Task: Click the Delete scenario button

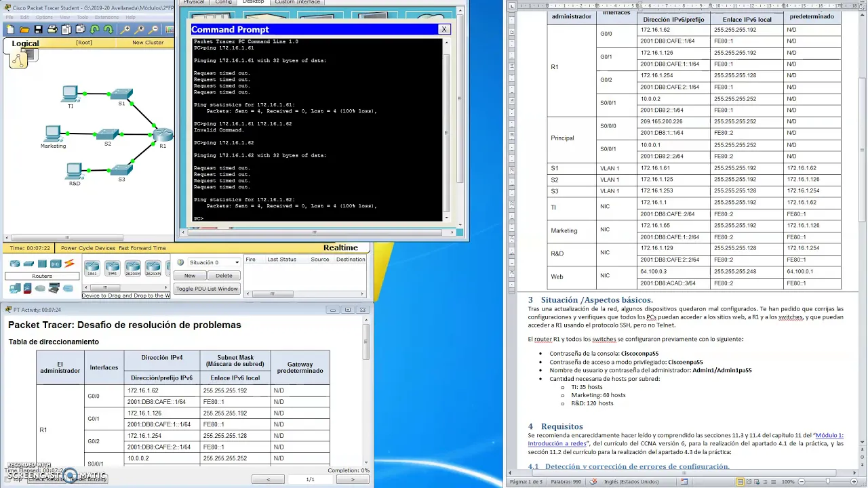Action: (224, 275)
